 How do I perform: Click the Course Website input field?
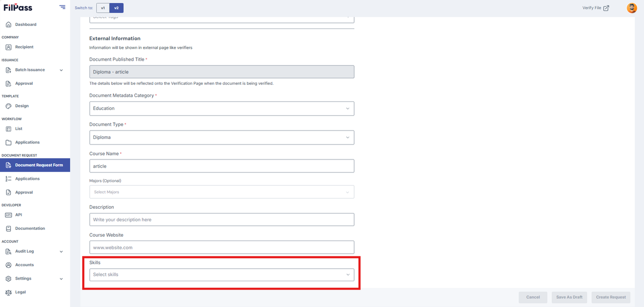pos(222,247)
